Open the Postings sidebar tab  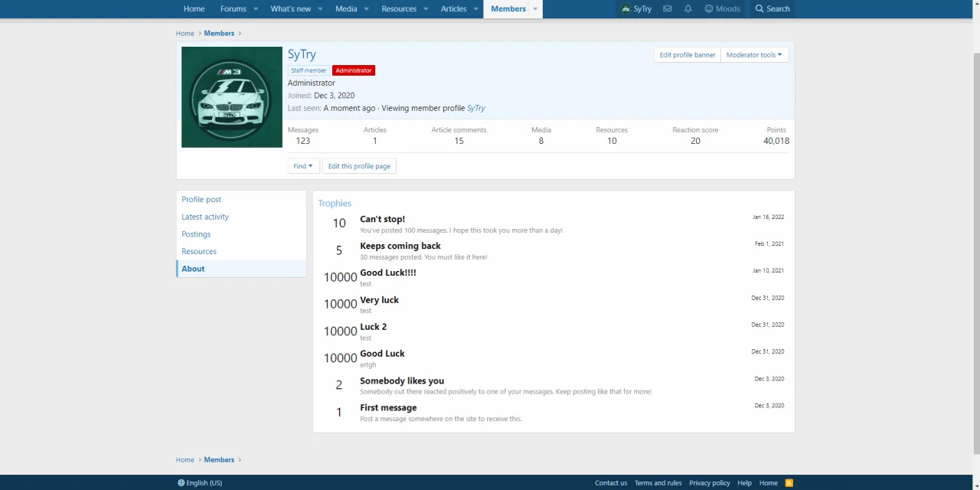pyautogui.click(x=196, y=234)
